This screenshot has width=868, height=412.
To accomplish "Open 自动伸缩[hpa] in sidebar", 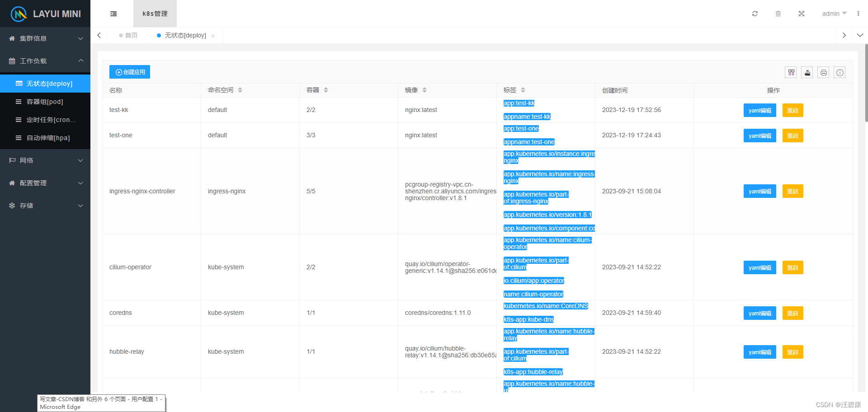I will click(x=45, y=138).
